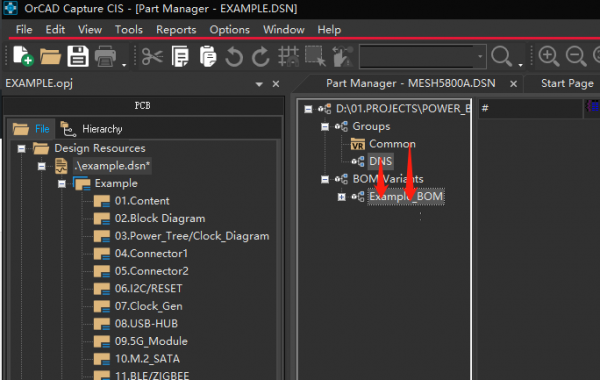Switch to the Start Page tab
Viewport: 600px width, 380px height.
[567, 83]
